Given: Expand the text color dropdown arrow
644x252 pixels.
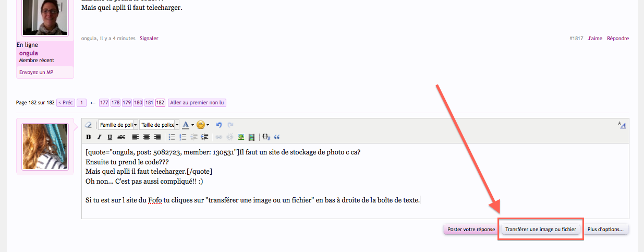Looking at the screenshot, I should tap(192, 125).
